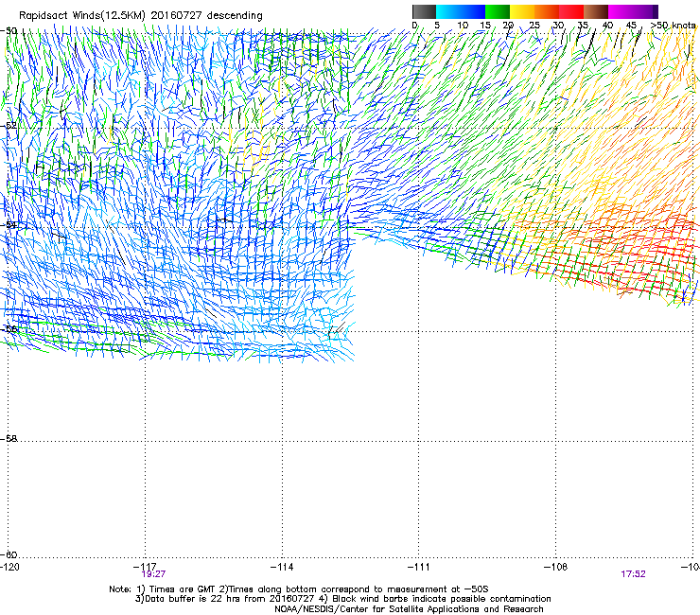Click the -60 latitude axis label

tap(9, 554)
